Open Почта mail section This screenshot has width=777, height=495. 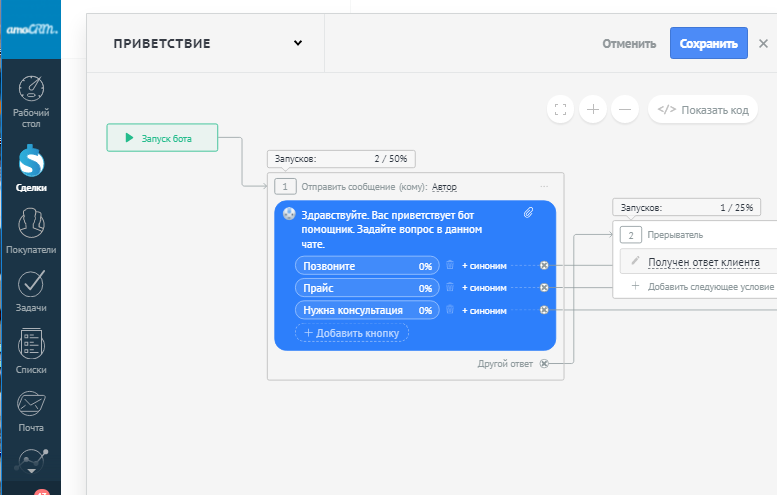(x=31, y=411)
